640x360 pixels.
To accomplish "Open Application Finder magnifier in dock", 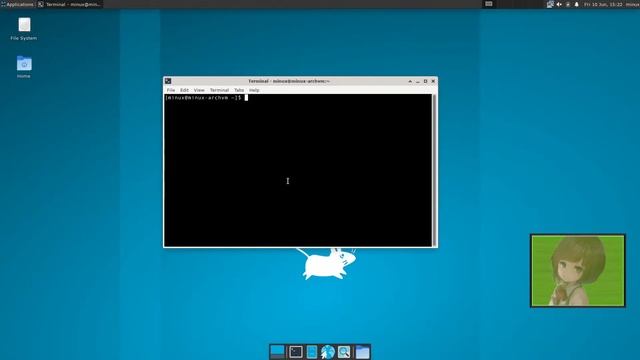I will (344, 351).
